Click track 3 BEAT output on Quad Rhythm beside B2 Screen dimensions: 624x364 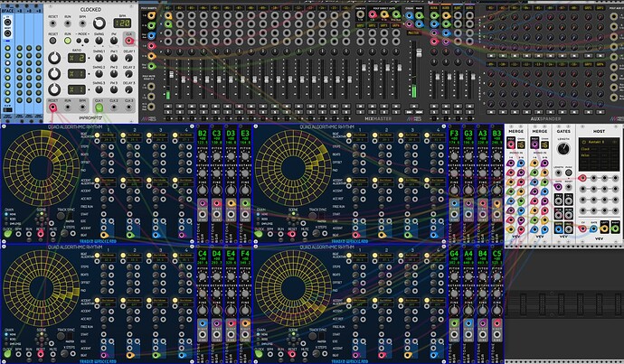click(156, 235)
